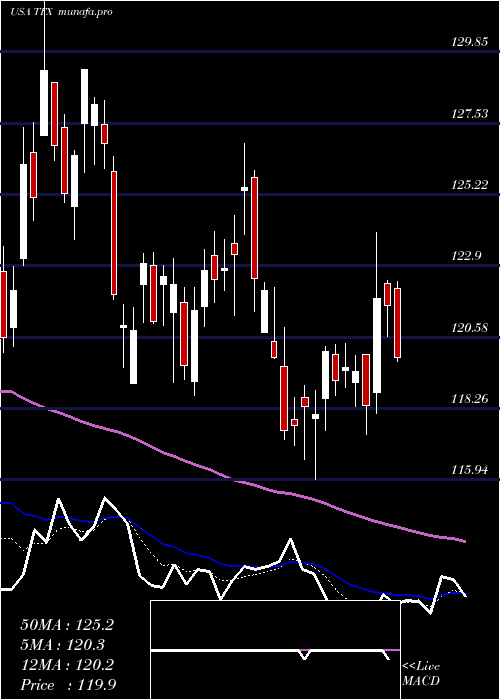Click the last red candlestick on the right

tap(397, 323)
